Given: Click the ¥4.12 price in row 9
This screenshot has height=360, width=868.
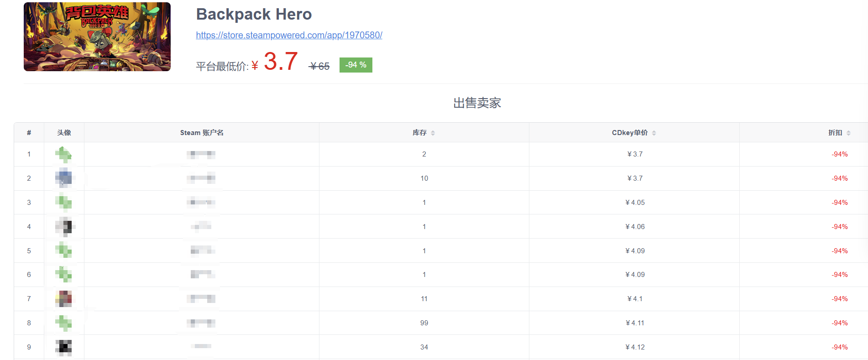Looking at the screenshot, I should (635, 347).
